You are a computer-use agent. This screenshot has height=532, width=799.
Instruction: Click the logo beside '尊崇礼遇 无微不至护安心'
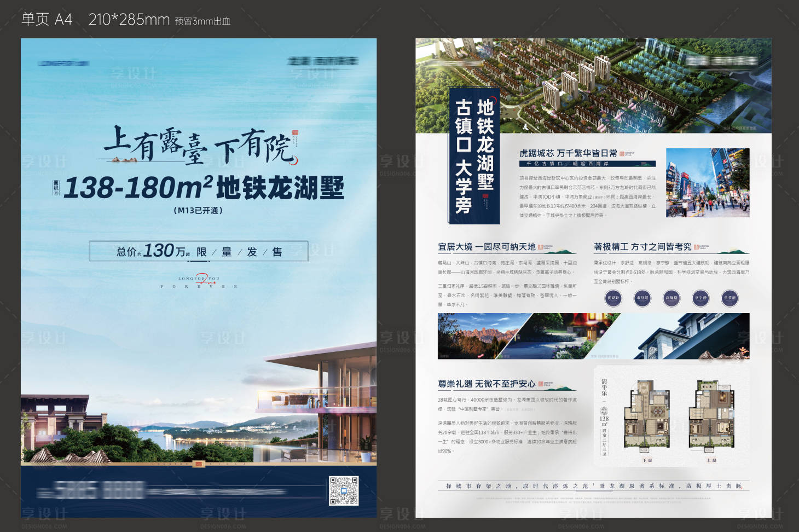(546, 384)
